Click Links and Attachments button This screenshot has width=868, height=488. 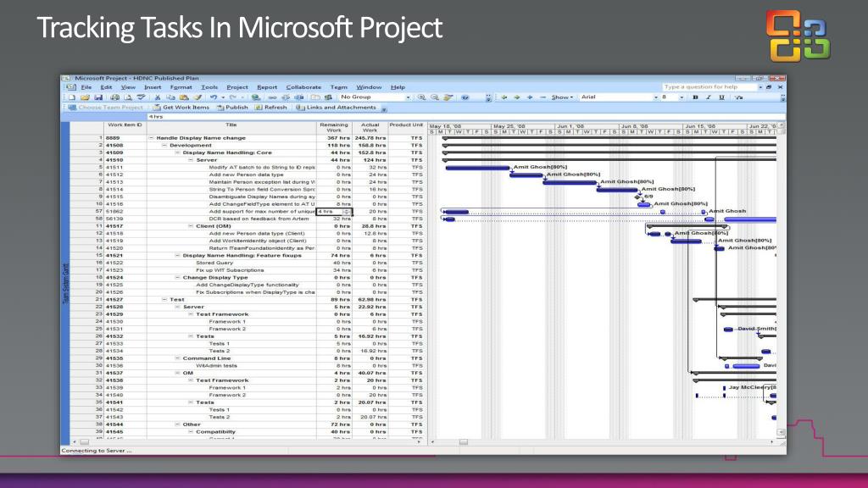coord(336,108)
